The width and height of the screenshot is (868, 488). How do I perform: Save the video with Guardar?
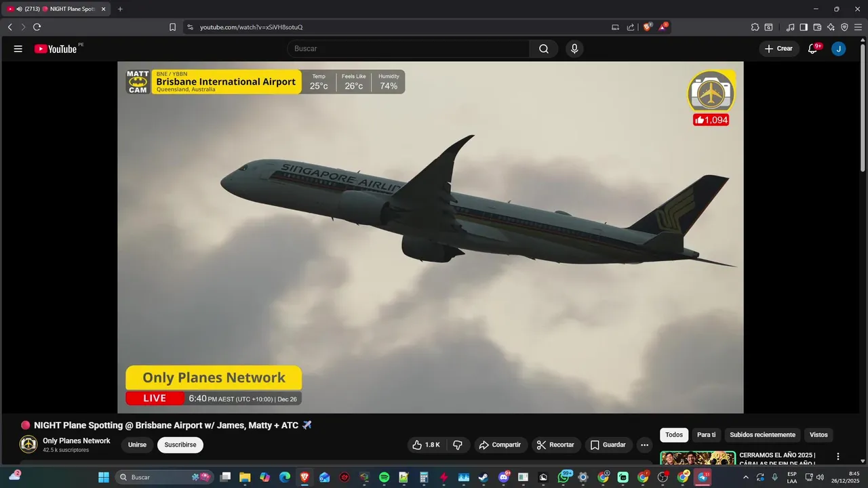point(608,445)
